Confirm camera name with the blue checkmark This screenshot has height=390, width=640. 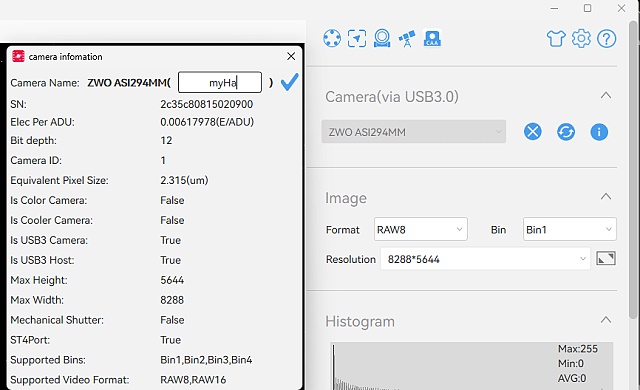pos(290,82)
